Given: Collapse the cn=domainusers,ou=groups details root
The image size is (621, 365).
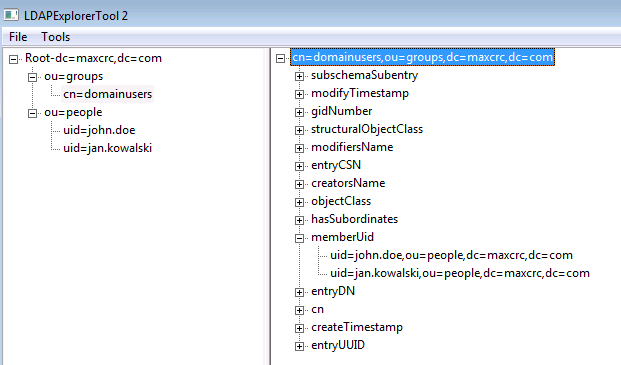Looking at the screenshot, I should point(280,59).
